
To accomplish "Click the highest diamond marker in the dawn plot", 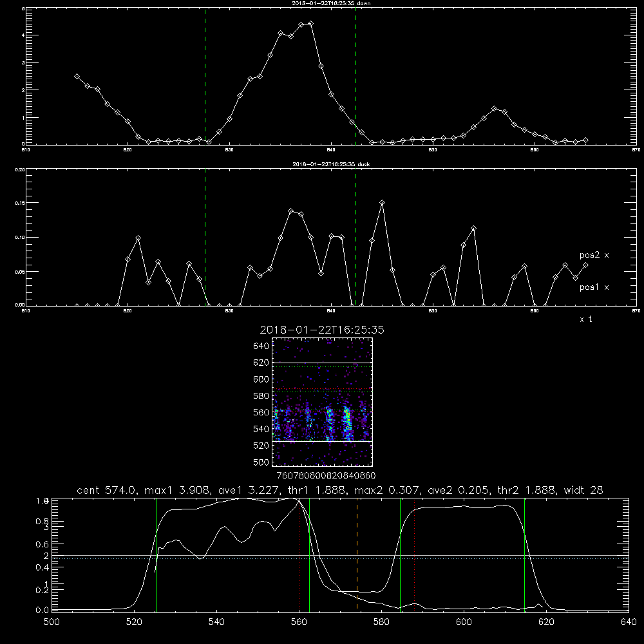I will [x=310, y=23].
